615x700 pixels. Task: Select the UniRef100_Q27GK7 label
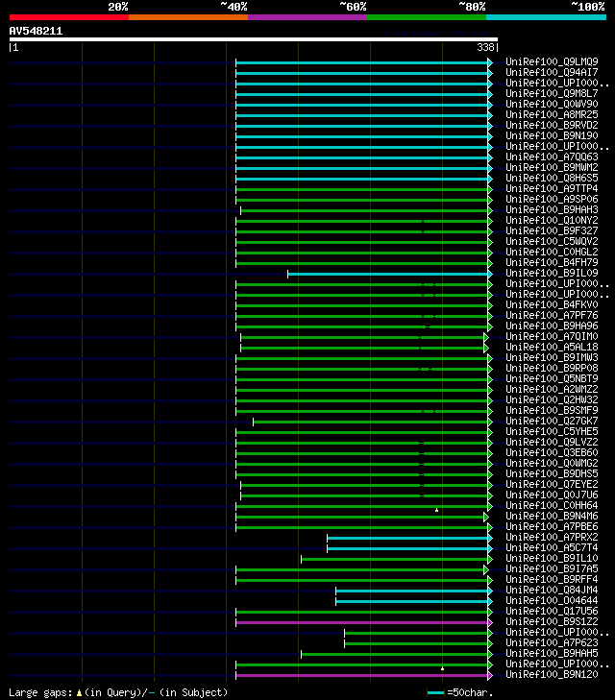coord(552,421)
